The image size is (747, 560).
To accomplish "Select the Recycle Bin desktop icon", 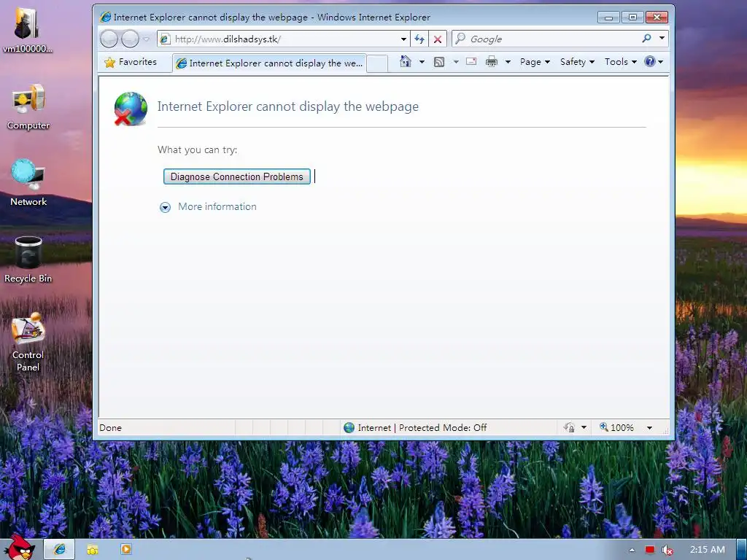I will coord(28,260).
